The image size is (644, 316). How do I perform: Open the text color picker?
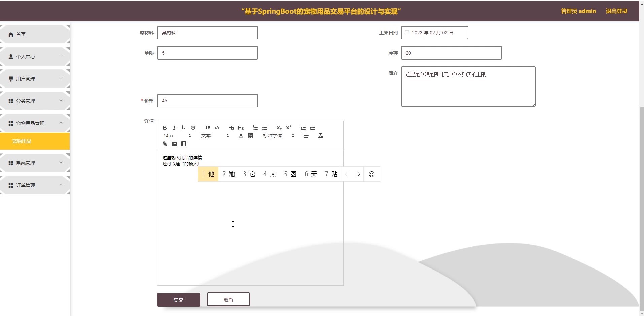point(241,136)
